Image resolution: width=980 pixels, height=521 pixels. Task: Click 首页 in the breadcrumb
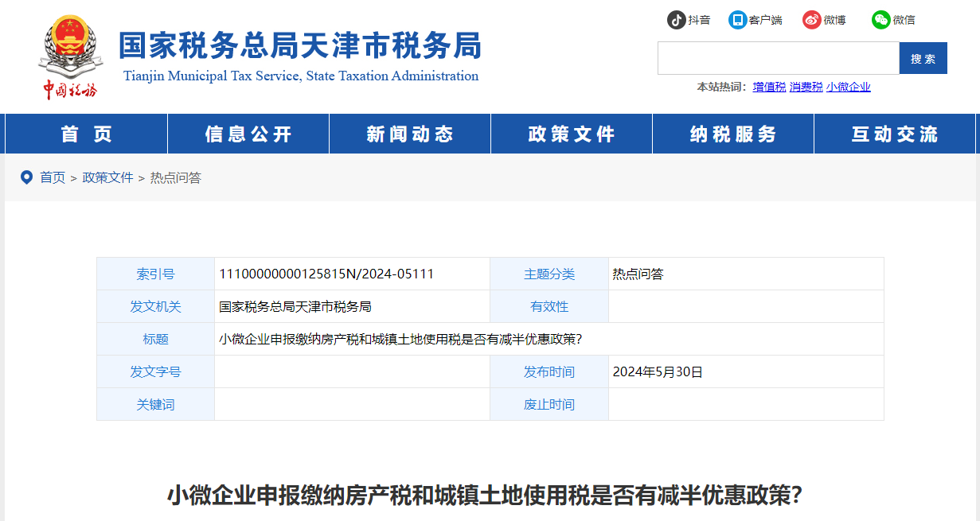[x=53, y=177]
